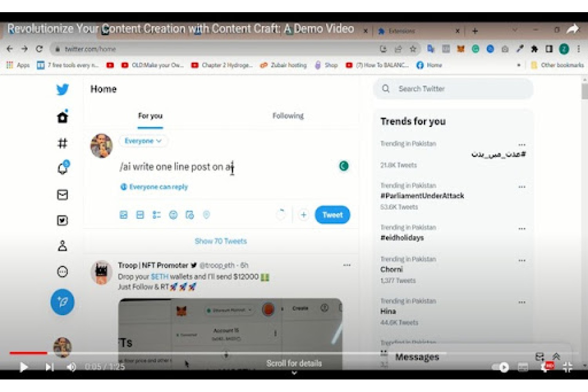Image resolution: width=588 pixels, height=392 pixels.
Task: Open the Extensions puzzle icon
Action: [534, 49]
